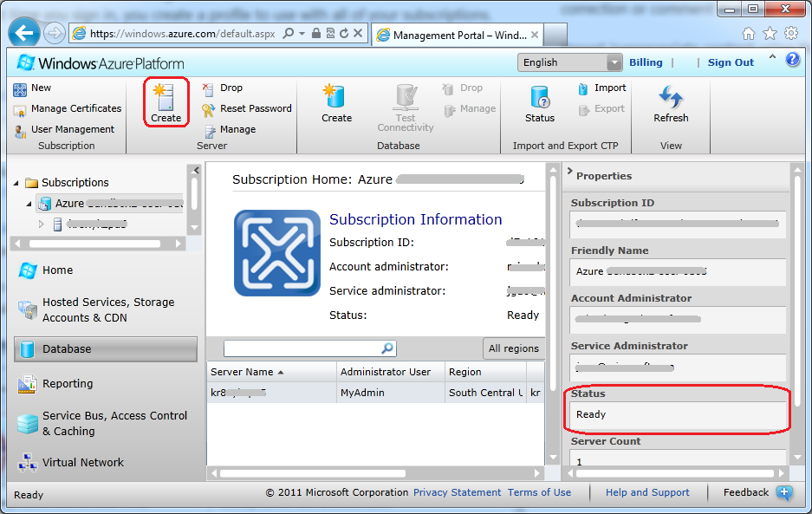Image resolution: width=812 pixels, height=514 pixels.
Task: Collapse the Subscriptions tree node
Action: click(x=16, y=183)
